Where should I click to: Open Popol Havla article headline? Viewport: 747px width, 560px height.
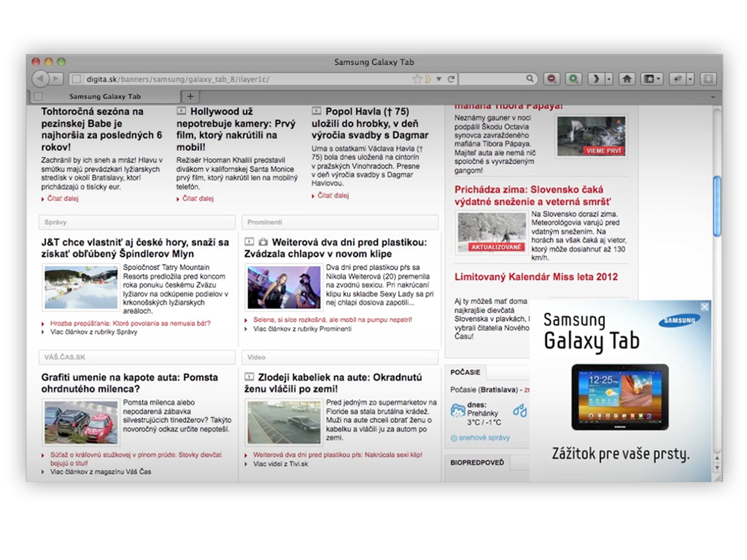click(370, 123)
